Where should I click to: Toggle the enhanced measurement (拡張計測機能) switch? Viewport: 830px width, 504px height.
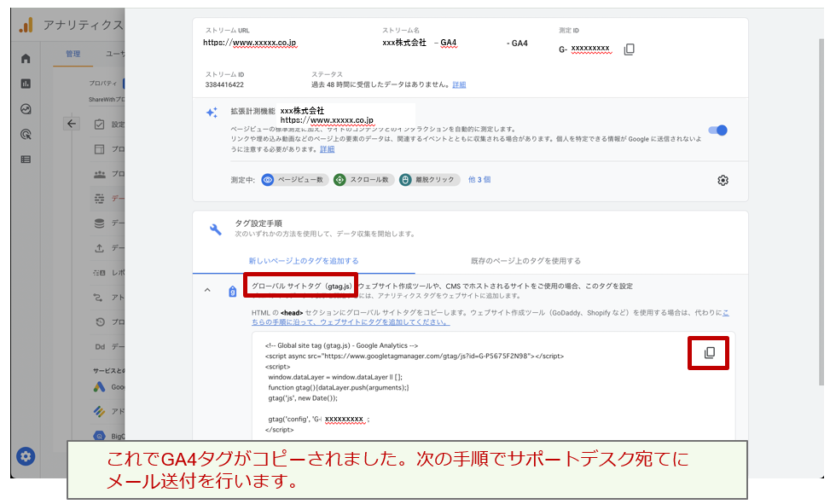[x=717, y=130]
